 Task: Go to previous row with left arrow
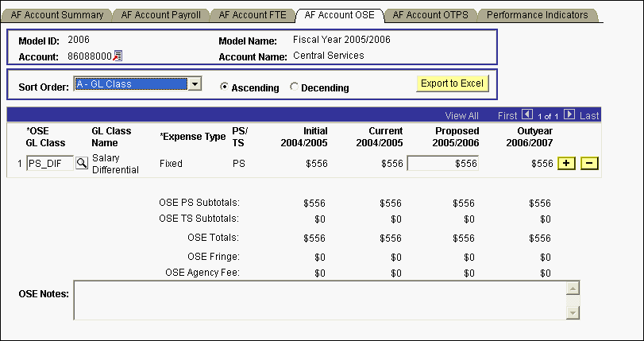[526, 115]
